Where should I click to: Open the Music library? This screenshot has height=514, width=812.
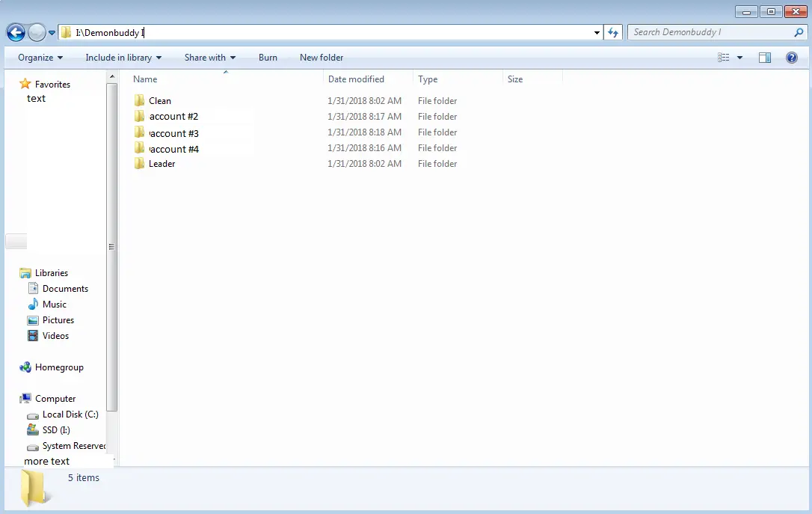coord(55,305)
